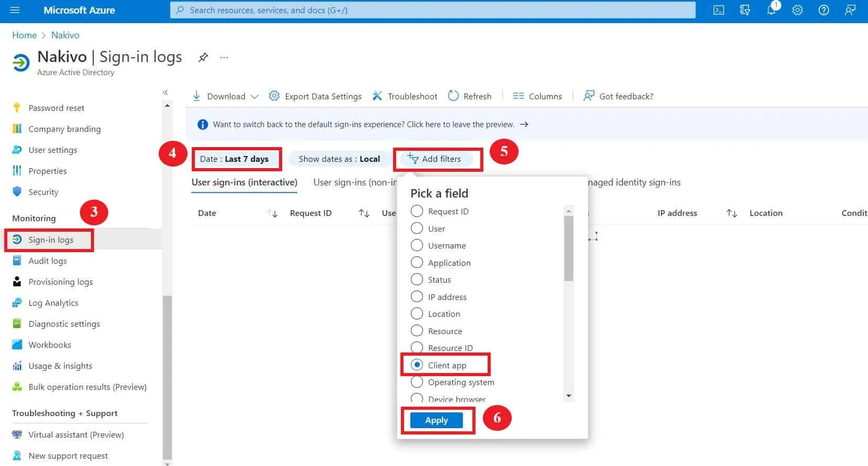Switch to User sign-ins (interactive) tab
The width and height of the screenshot is (868, 466).
coord(244,182)
